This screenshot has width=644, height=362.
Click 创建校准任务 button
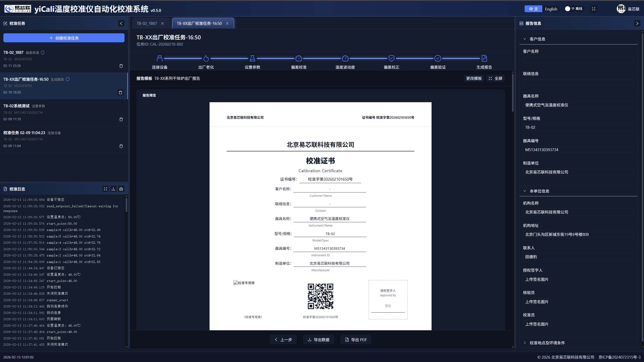[64, 38]
